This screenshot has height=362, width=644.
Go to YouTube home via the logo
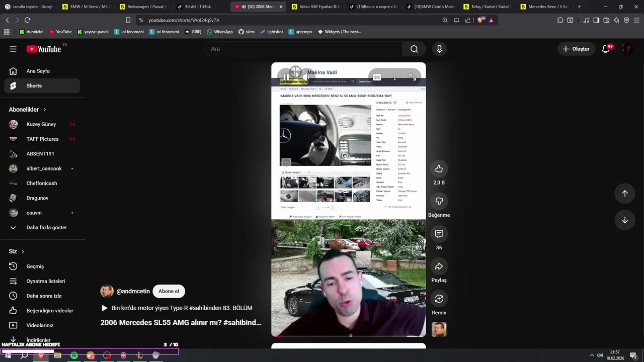(44, 49)
